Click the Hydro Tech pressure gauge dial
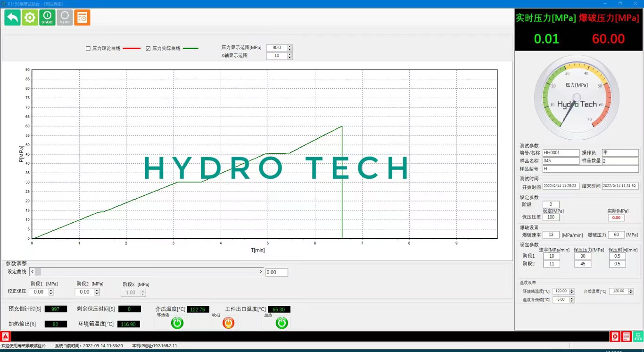This screenshot has width=644, height=352. pos(577,98)
